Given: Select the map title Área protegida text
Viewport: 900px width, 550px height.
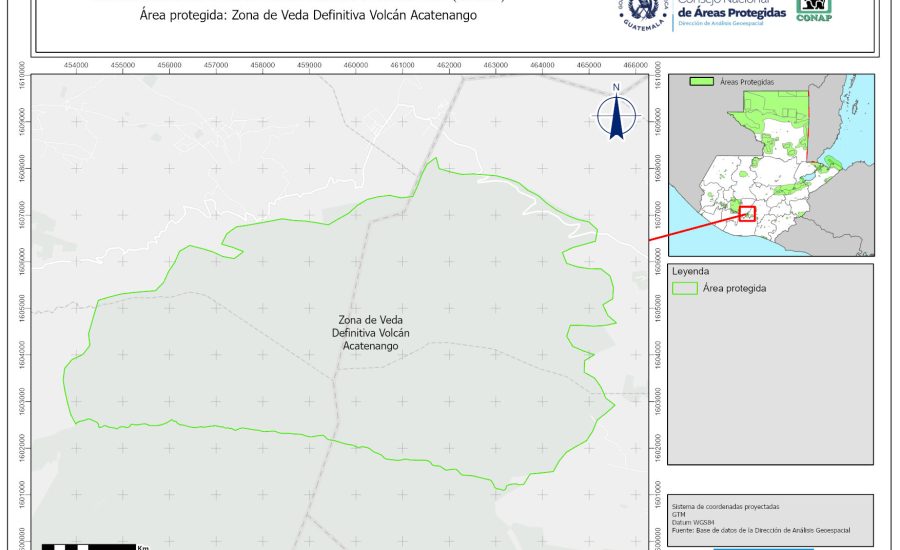Looking at the screenshot, I should [x=308, y=16].
